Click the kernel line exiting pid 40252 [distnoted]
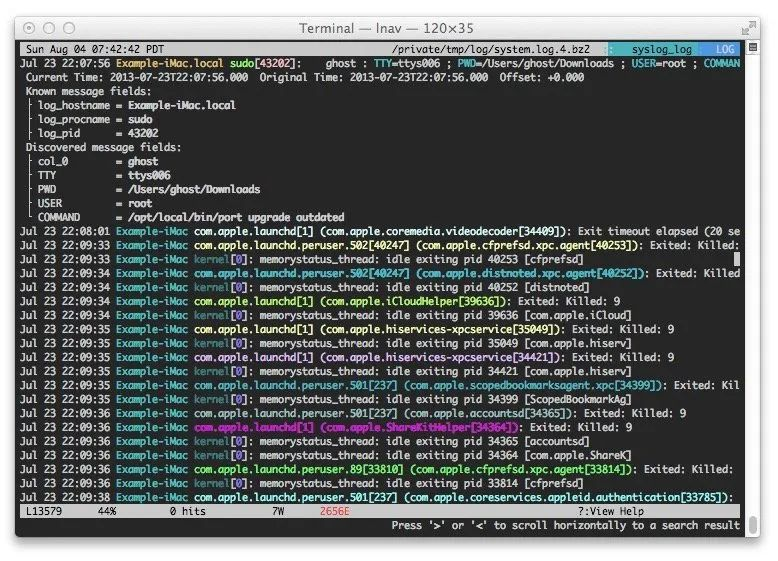Image resolution: width=778 pixels, height=561 pixels. (305, 287)
